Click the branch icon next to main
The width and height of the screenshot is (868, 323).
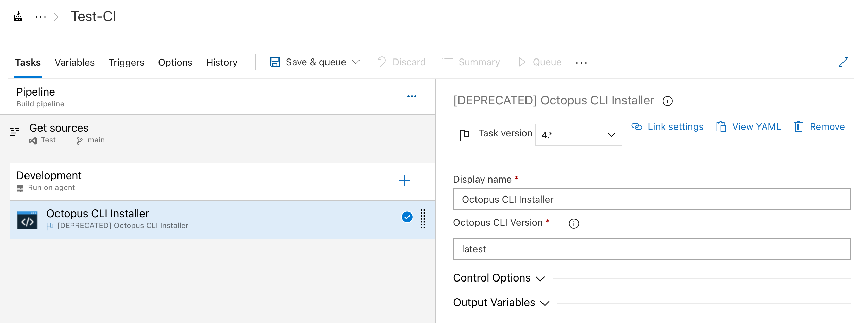(80, 140)
